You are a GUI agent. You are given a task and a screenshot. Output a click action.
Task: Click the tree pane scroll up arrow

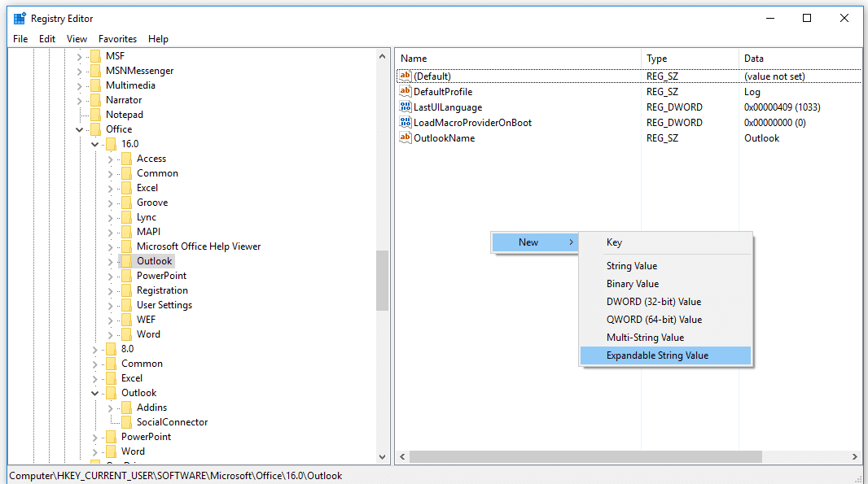[x=382, y=56]
